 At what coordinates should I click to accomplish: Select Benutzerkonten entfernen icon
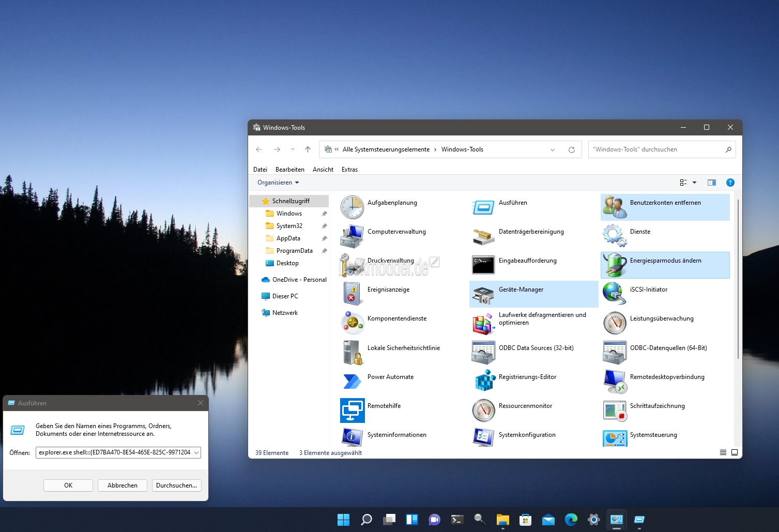point(615,207)
